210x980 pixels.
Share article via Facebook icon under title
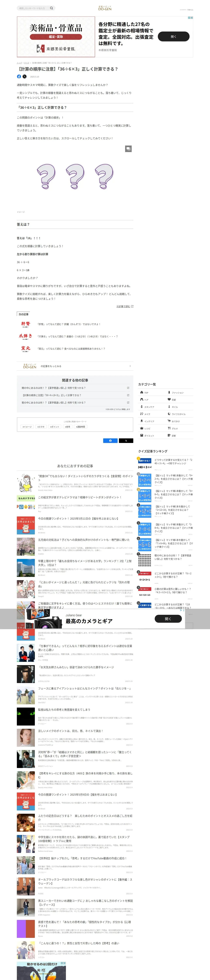[19, 76]
